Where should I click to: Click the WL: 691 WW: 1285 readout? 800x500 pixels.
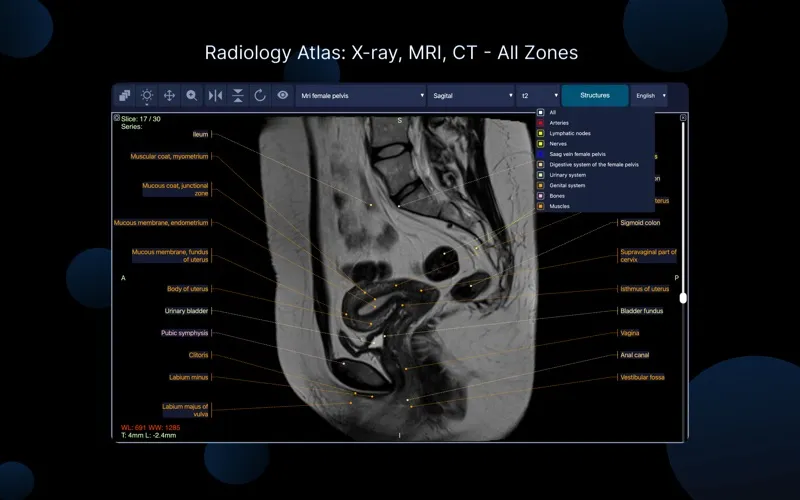pyautogui.click(x=151, y=428)
